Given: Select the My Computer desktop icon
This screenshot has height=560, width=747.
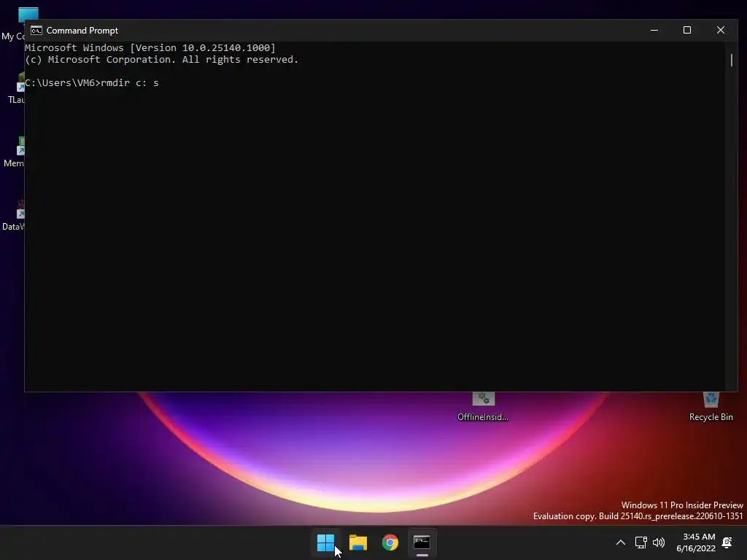Looking at the screenshot, I should pos(15,24).
